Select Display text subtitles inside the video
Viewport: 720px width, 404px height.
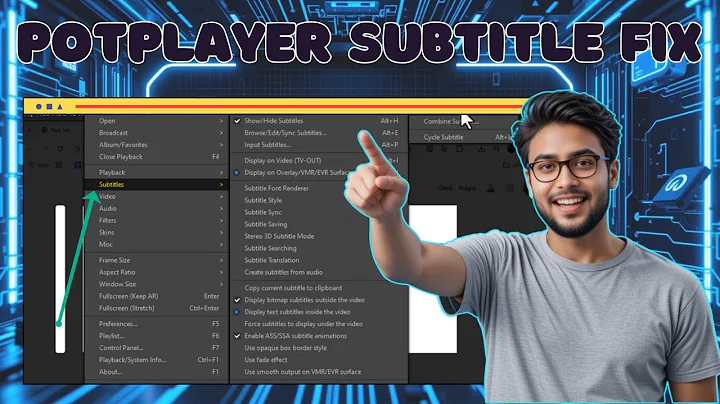297,312
